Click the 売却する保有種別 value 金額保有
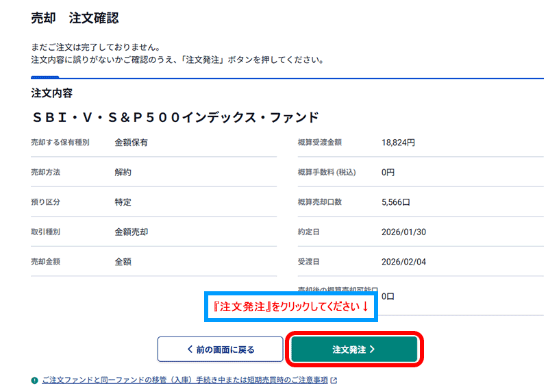This screenshot has height=392, width=548. tap(131, 143)
